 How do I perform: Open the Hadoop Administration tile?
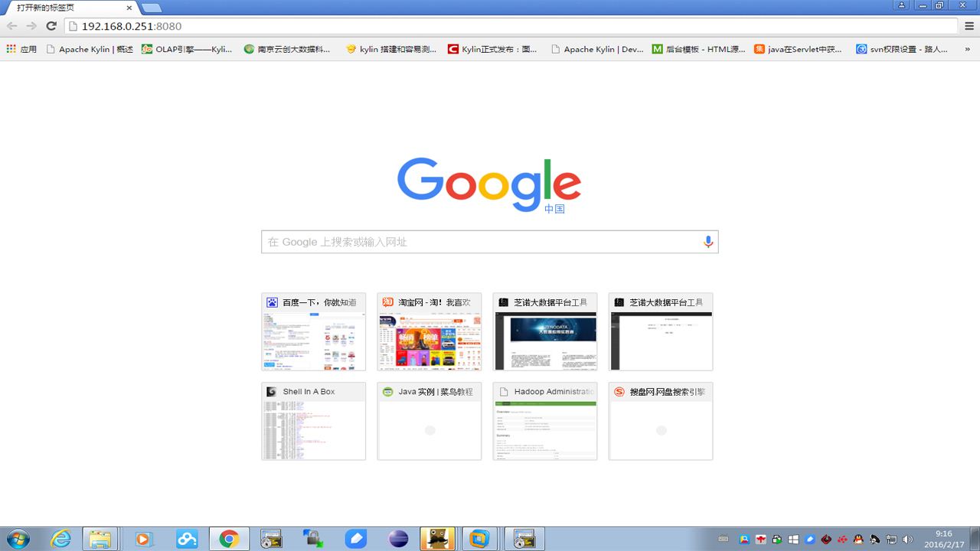coord(545,421)
